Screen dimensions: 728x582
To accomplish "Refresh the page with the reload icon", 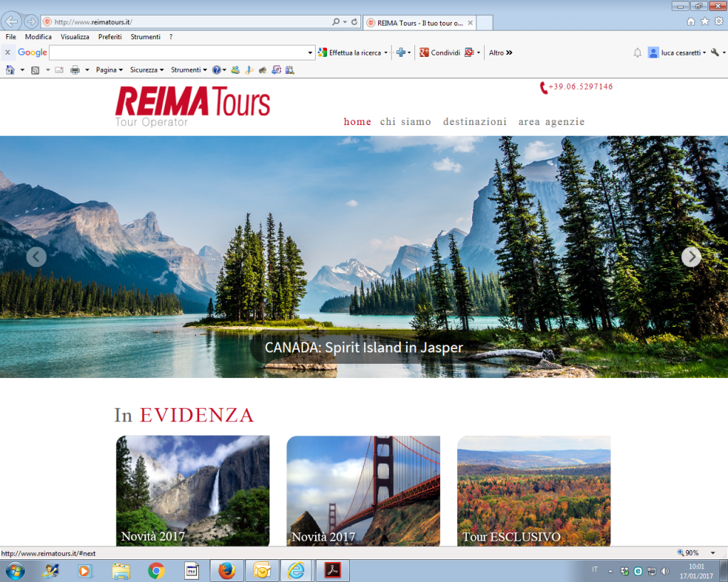I will coord(354,22).
